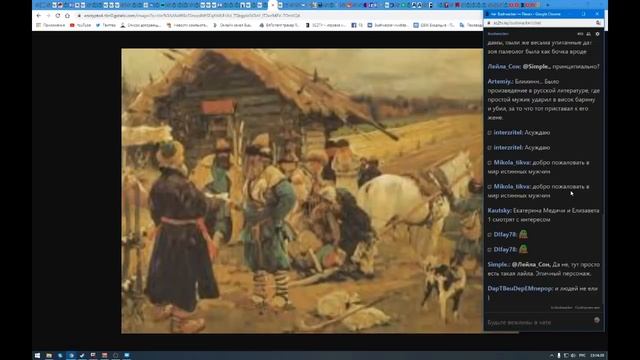Open the YouTube bookmark
This screenshot has height=360, width=640.
(x=80, y=25)
